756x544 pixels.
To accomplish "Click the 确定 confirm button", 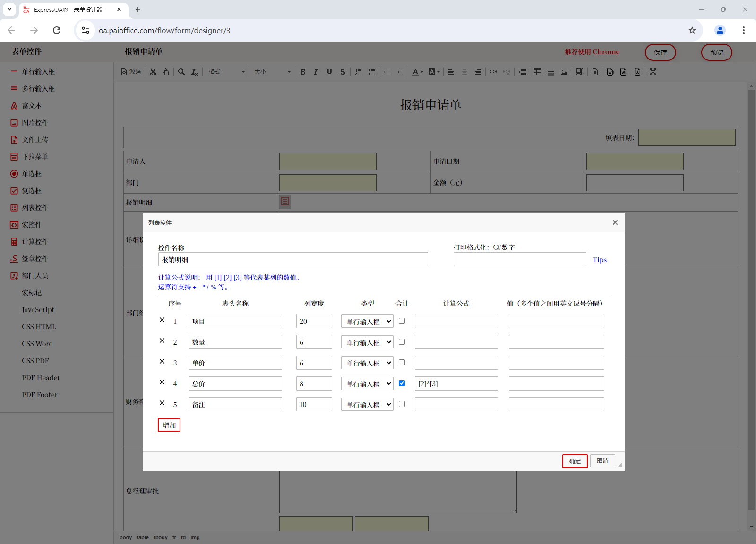I will [575, 461].
